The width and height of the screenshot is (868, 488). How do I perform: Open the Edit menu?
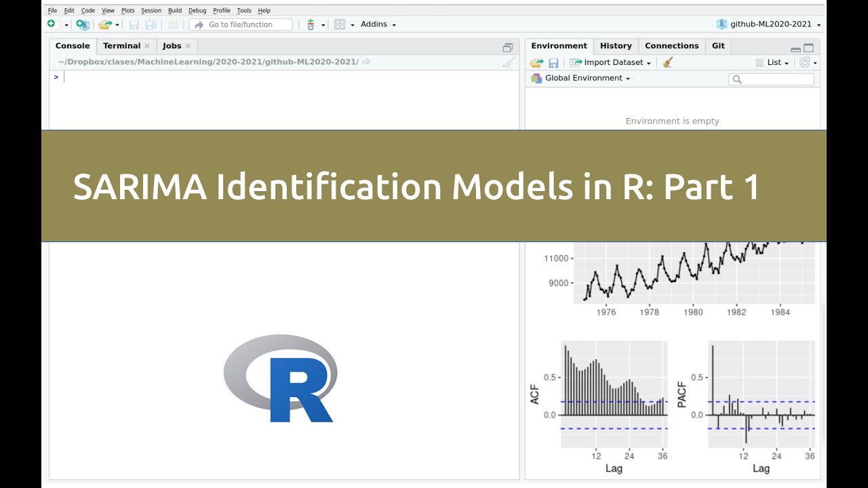click(69, 10)
